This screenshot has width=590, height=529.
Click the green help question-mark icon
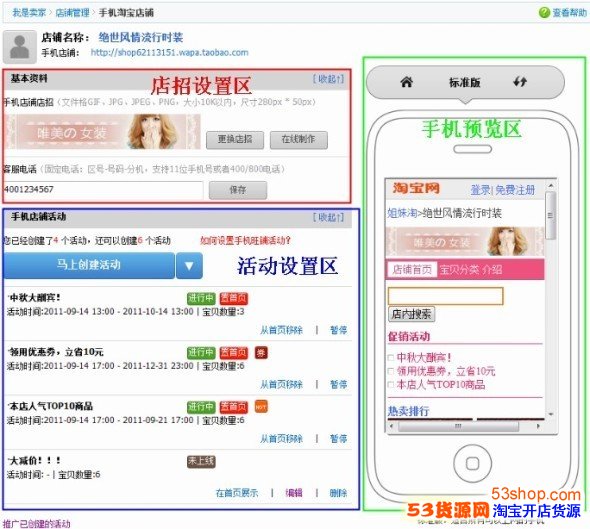[x=544, y=12]
